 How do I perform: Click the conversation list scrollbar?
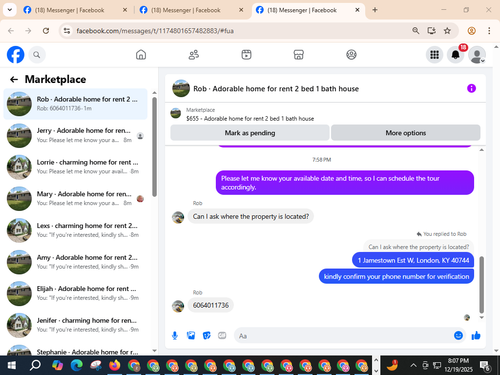[x=154, y=147]
